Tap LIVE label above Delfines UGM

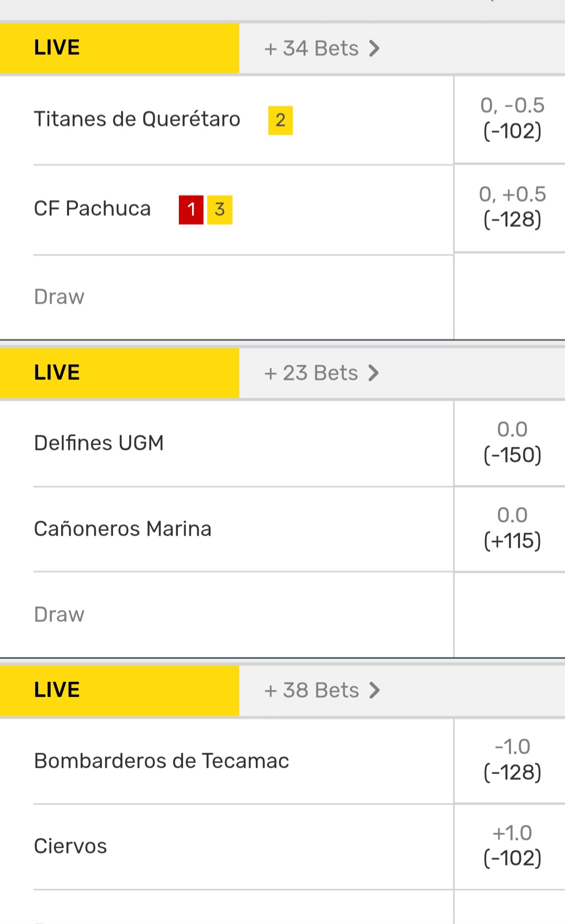coord(57,373)
